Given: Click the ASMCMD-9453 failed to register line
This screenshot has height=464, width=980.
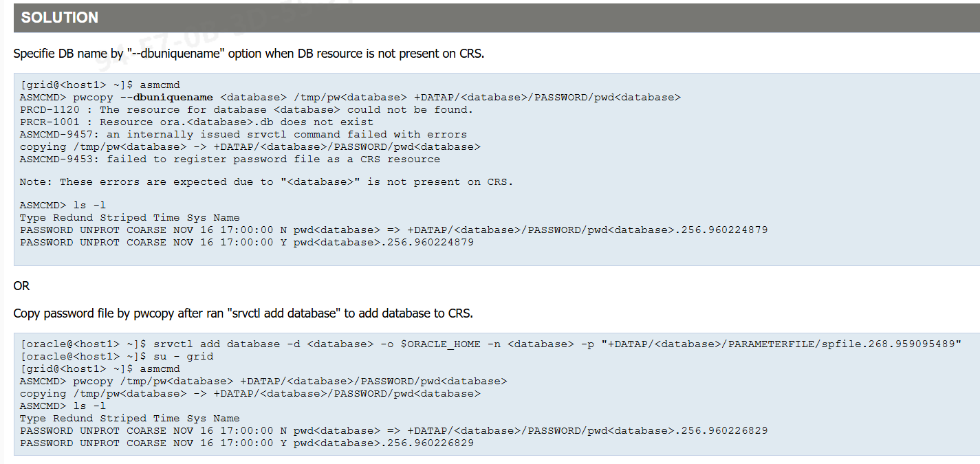Looking at the screenshot, I should pyautogui.click(x=230, y=159).
